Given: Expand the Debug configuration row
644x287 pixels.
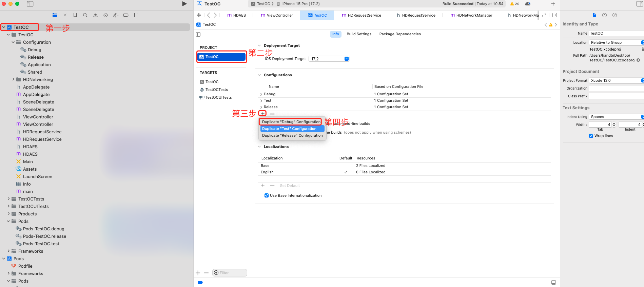Looking at the screenshot, I should [261, 94].
